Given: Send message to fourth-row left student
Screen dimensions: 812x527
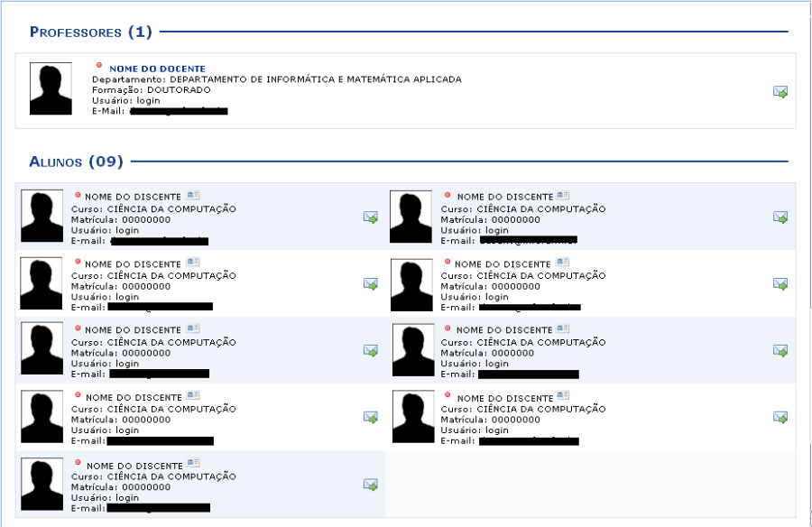Looking at the screenshot, I should 370,418.
